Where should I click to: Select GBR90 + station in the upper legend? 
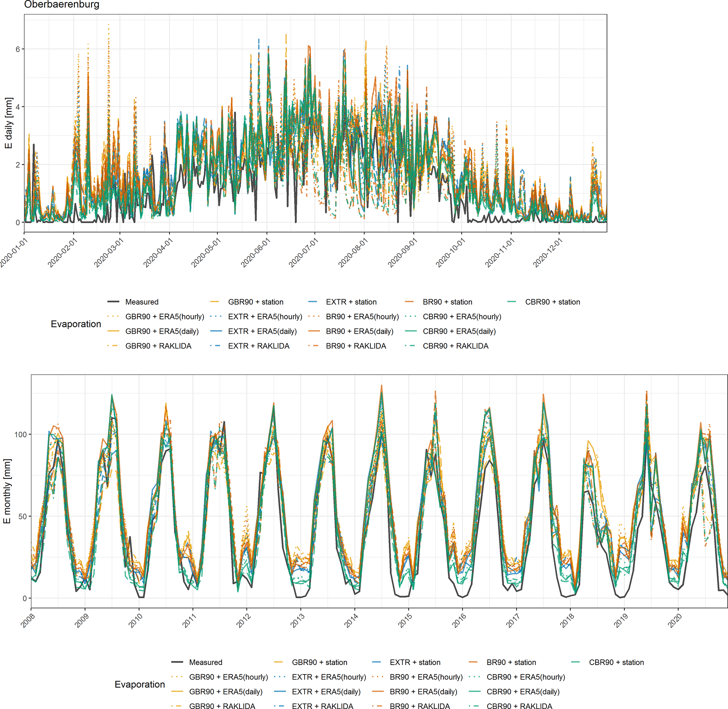coord(256,302)
